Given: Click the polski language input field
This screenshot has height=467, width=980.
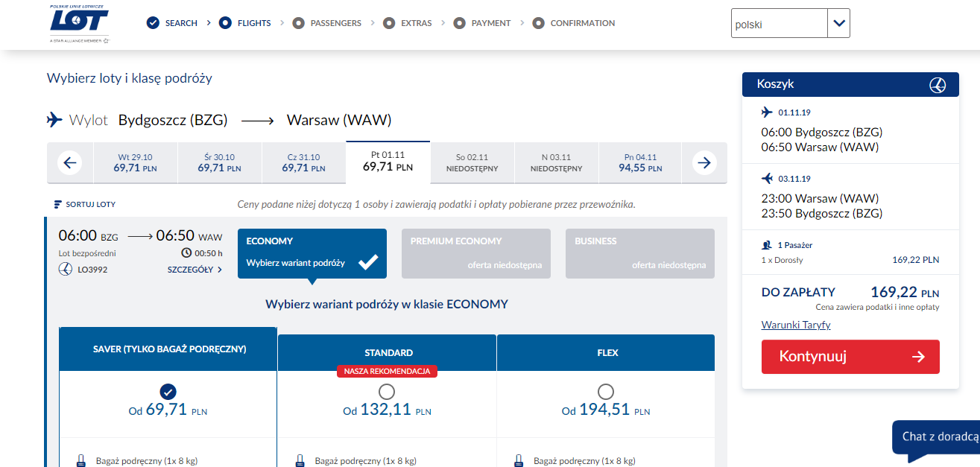Looking at the screenshot, I should pyautogui.click(x=780, y=24).
